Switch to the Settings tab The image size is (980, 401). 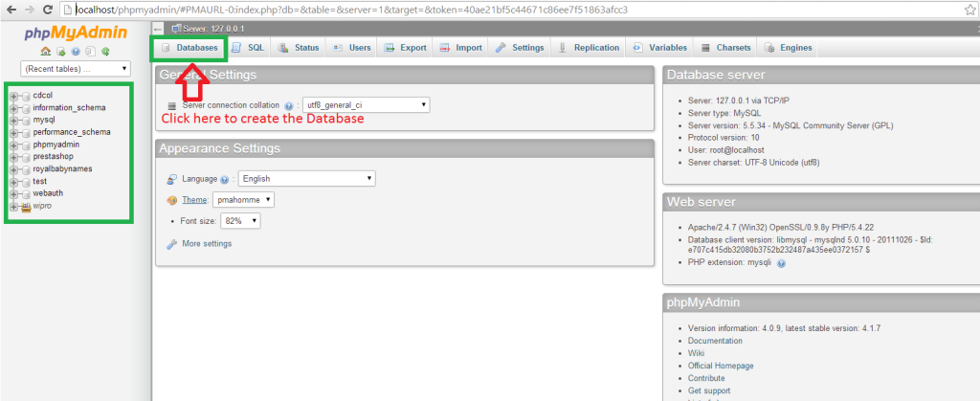pos(520,48)
